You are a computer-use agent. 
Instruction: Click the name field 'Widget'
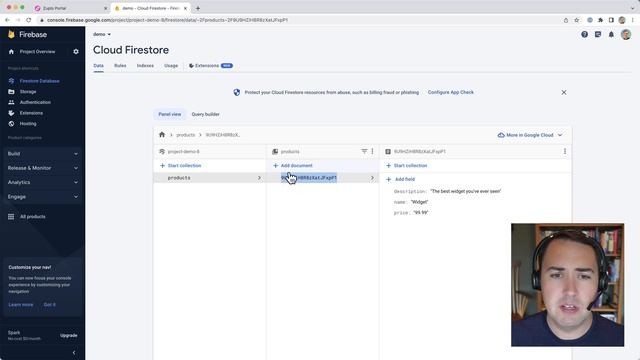coord(420,202)
